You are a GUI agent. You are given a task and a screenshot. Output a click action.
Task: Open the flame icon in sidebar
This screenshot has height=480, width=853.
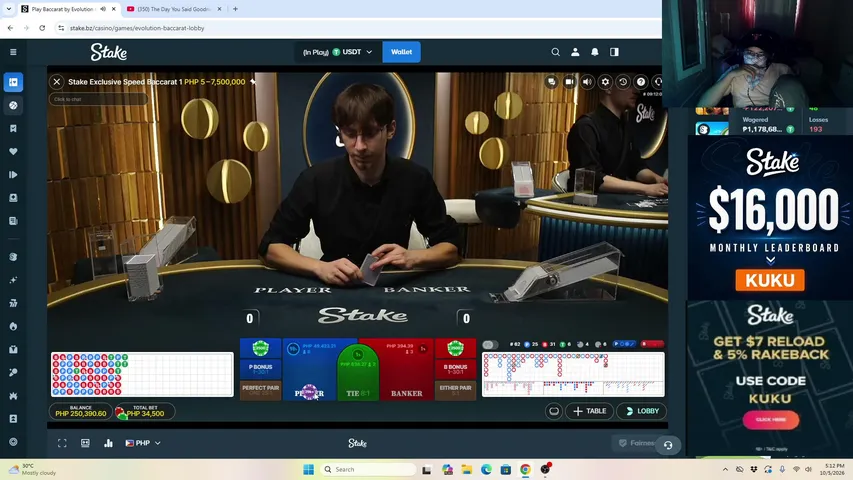point(13,326)
